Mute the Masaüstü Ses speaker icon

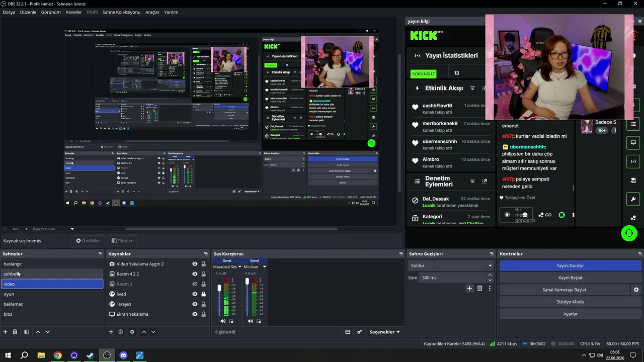223,321
